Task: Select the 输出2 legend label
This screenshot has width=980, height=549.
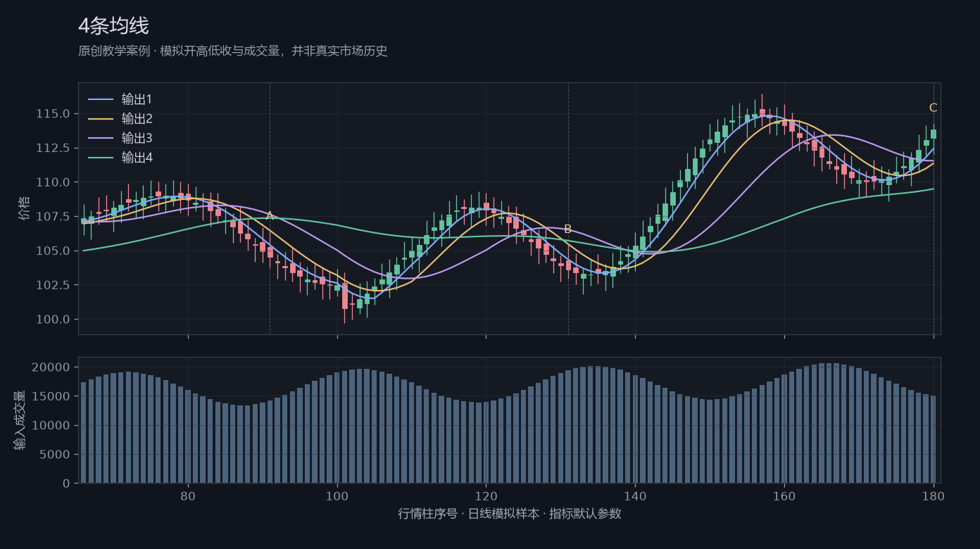Action: [x=137, y=118]
